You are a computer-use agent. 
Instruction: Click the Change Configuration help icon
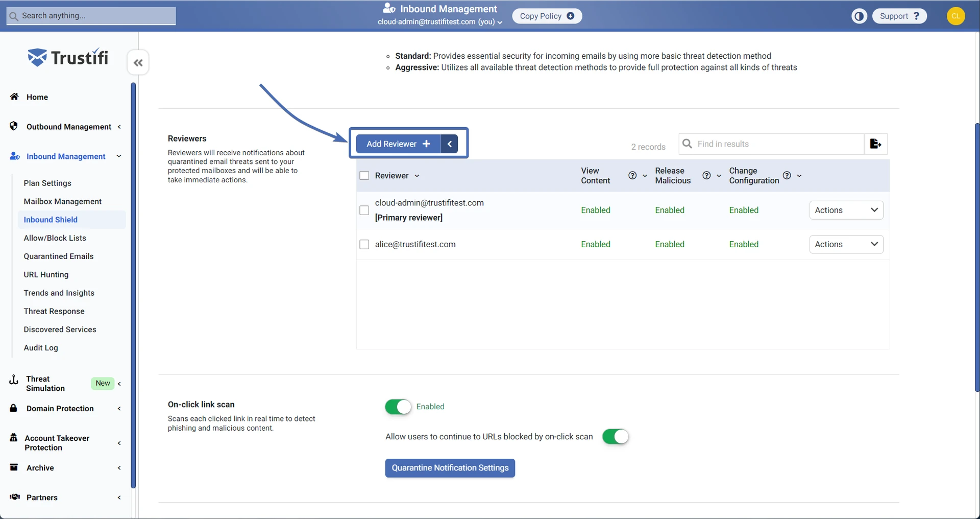(x=787, y=176)
